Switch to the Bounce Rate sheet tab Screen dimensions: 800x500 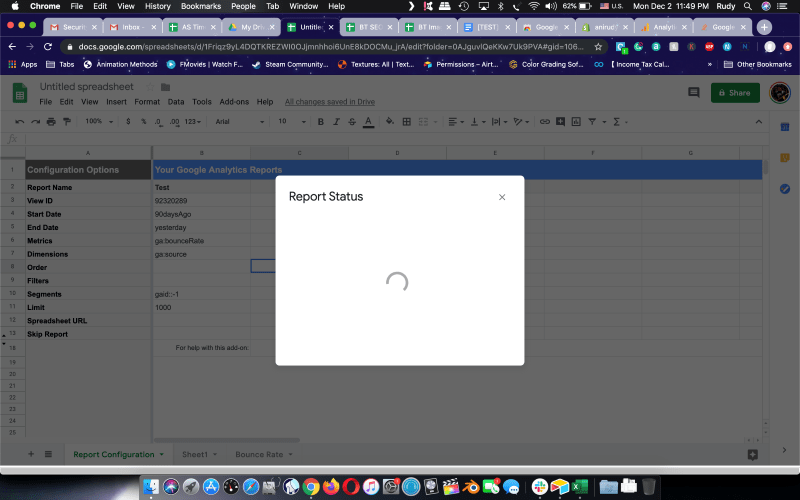point(259,455)
